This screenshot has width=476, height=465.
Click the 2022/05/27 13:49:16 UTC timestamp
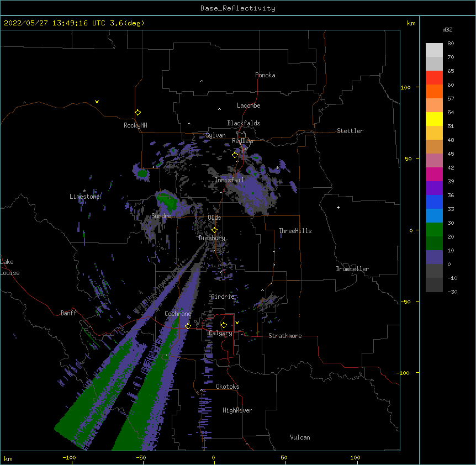pos(55,23)
